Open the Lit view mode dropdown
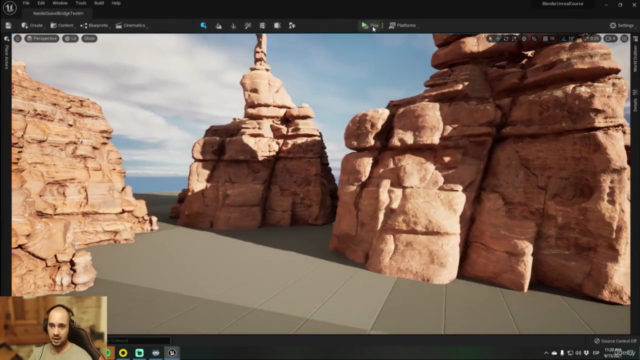This screenshot has width=640, height=360. [x=71, y=38]
